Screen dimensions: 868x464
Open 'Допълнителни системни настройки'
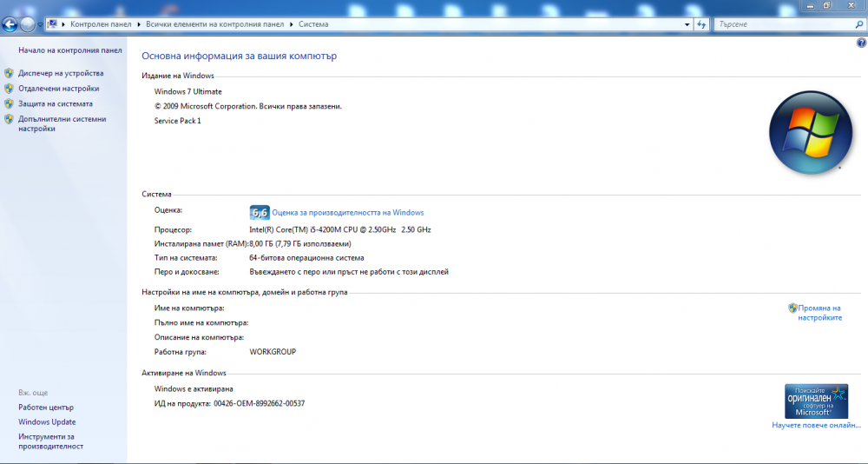(x=62, y=123)
